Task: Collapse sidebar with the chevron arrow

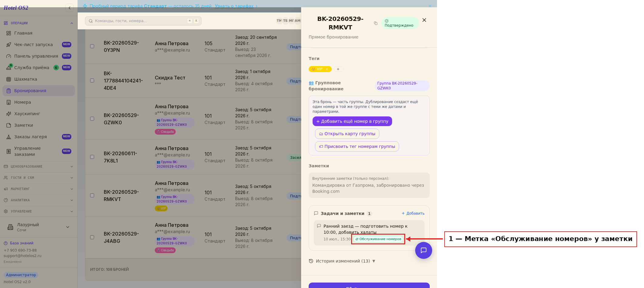Action: (x=69, y=8)
